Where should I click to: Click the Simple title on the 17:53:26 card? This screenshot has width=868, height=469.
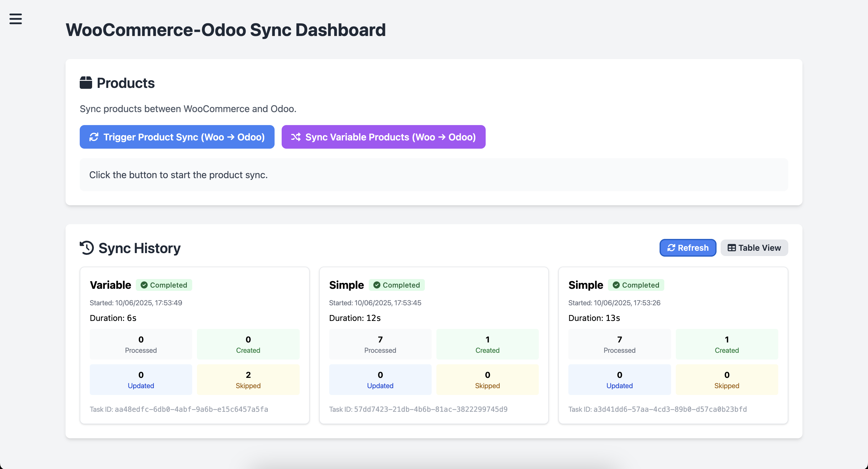click(x=586, y=285)
